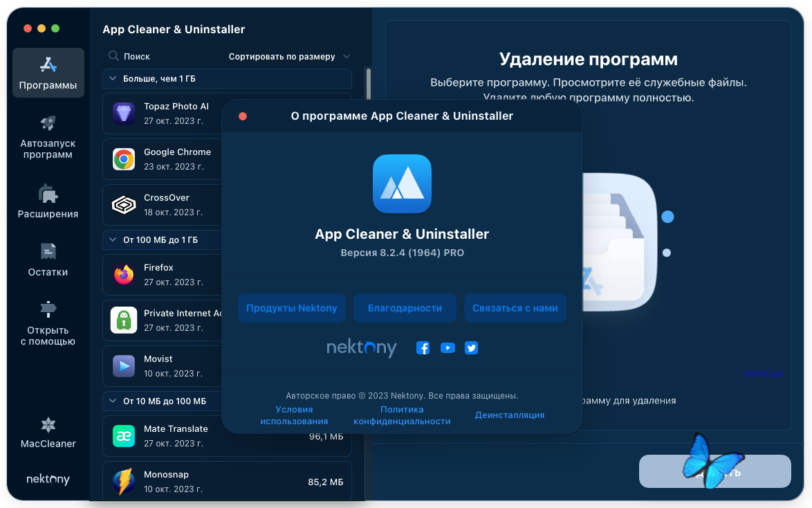812x508 pixels.
Task: Select the CrossOver app icon
Action: pos(124,204)
